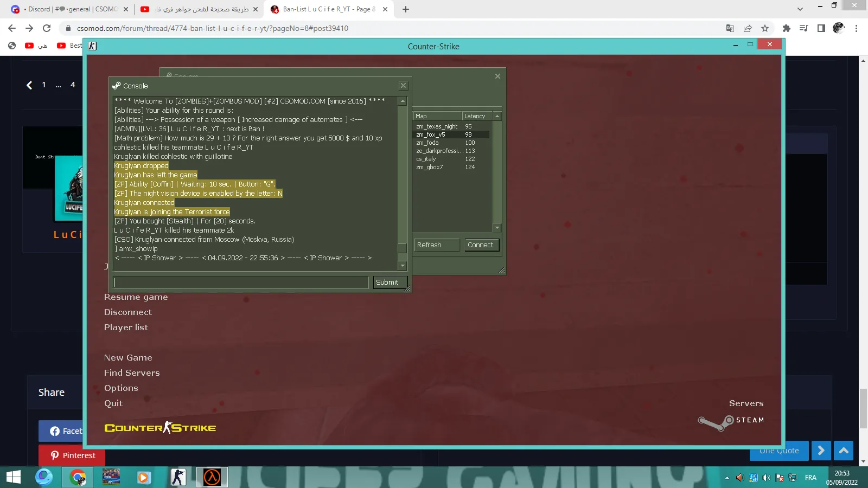
Task: Open the taskbar clock and date
Action: [842, 478]
